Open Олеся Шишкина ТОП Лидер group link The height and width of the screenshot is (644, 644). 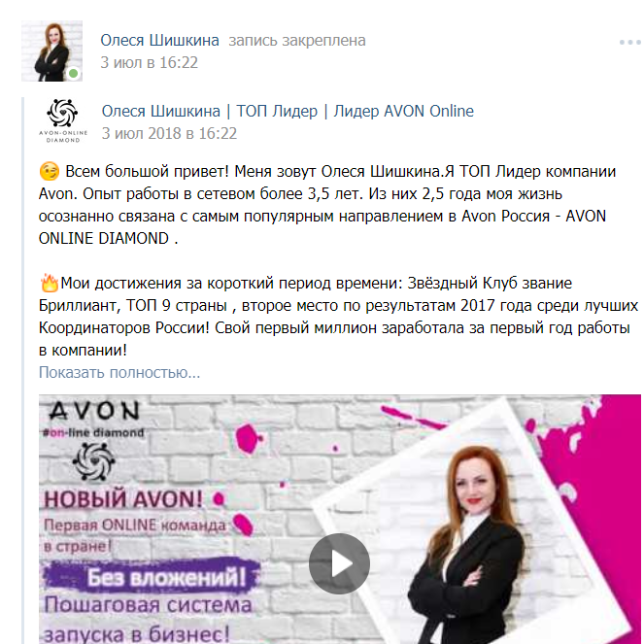288,111
